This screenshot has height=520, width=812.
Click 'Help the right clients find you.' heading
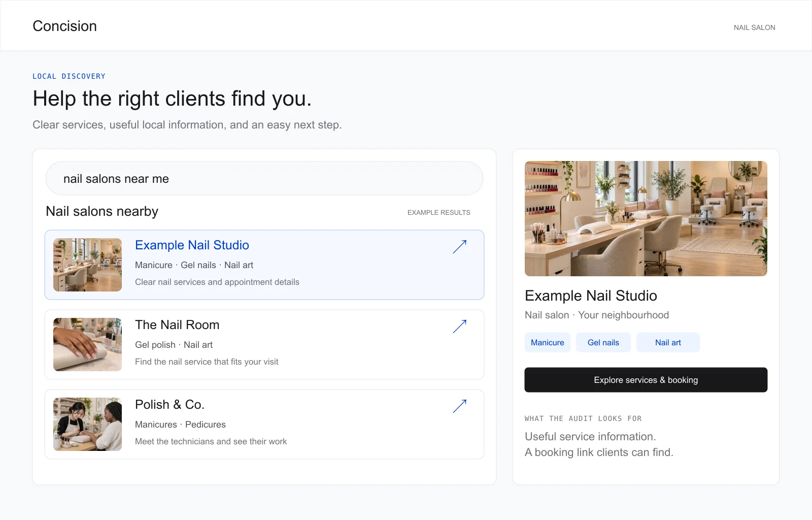pyautogui.click(x=172, y=99)
